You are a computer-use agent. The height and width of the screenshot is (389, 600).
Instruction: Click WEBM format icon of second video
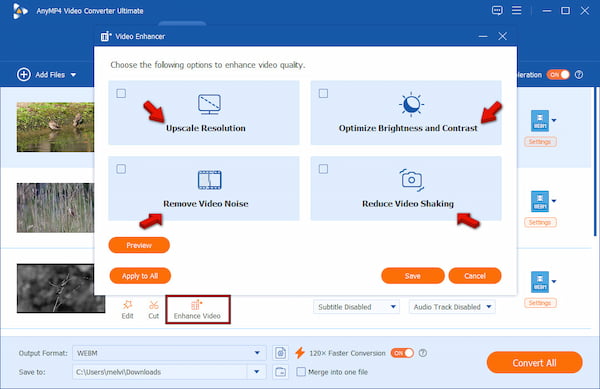coord(540,201)
